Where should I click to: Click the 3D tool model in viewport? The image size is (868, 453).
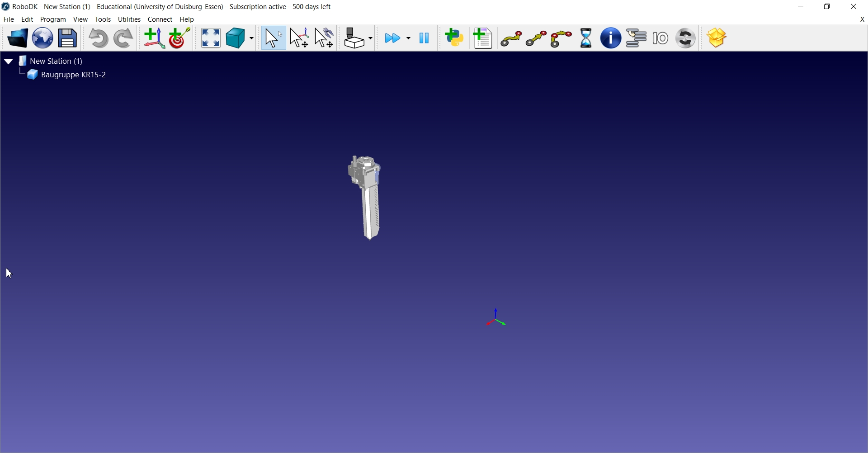coord(368,199)
